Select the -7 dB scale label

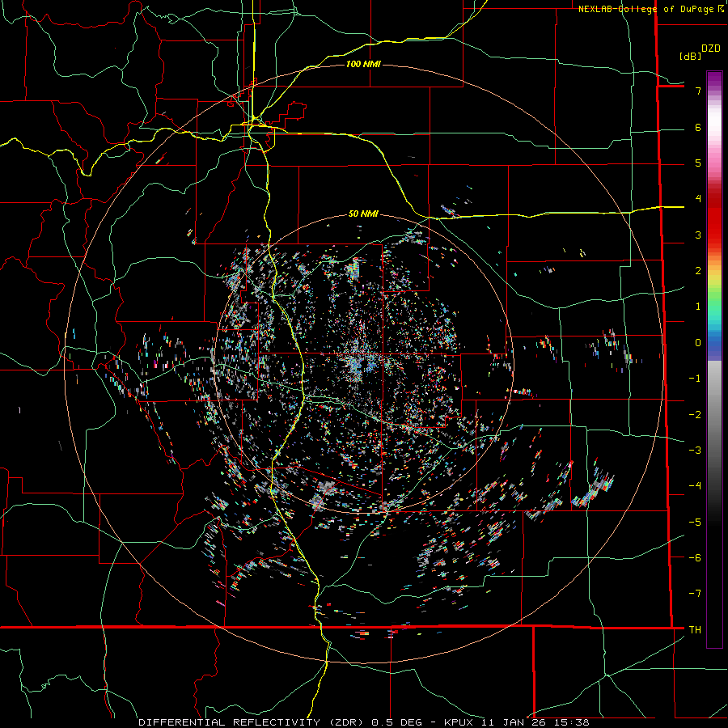pos(695,594)
